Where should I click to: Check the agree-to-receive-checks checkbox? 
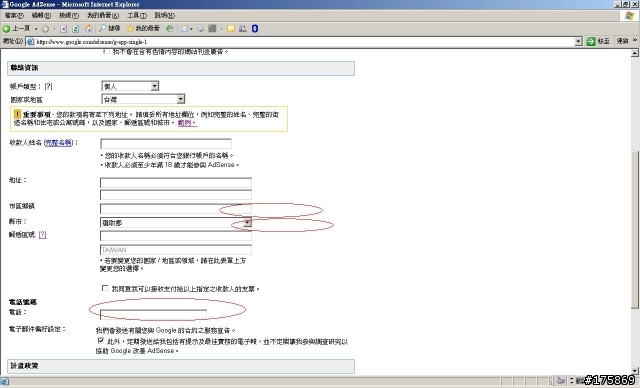click(x=105, y=288)
